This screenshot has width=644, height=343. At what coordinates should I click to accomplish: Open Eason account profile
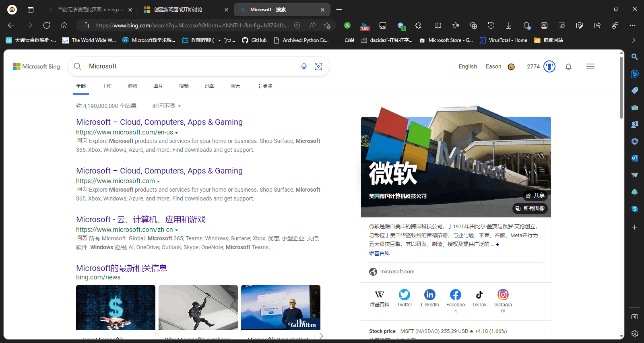(500, 66)
